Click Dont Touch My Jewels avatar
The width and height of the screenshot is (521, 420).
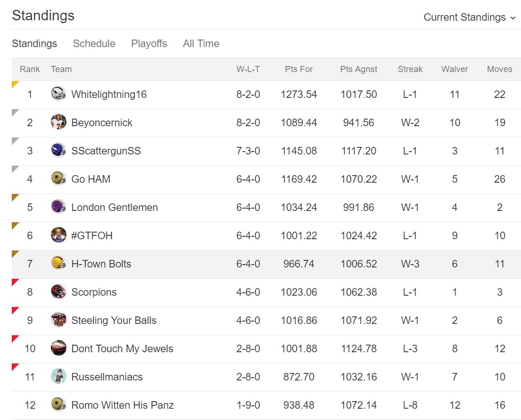(58, 348)
